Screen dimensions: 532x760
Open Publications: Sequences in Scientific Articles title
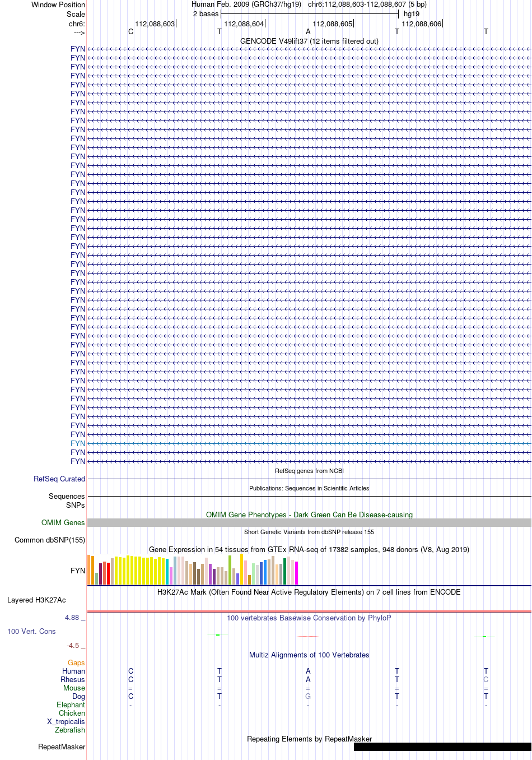click(x=309, y=489)
